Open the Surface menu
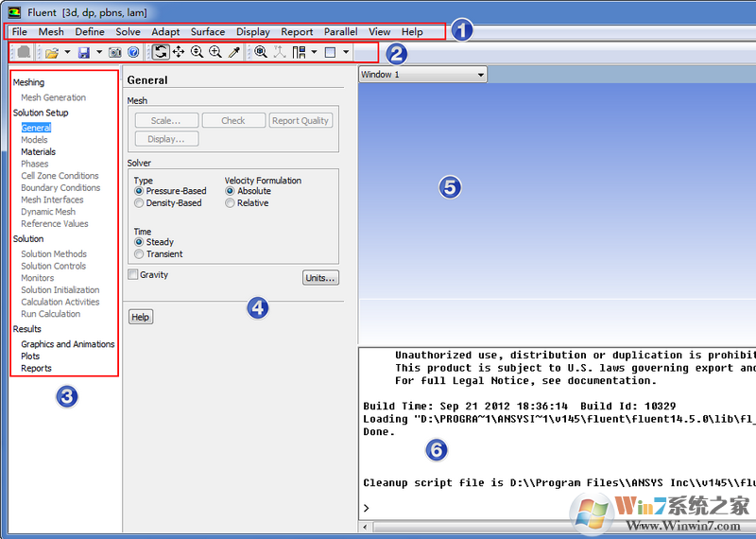 coord(208,32)
